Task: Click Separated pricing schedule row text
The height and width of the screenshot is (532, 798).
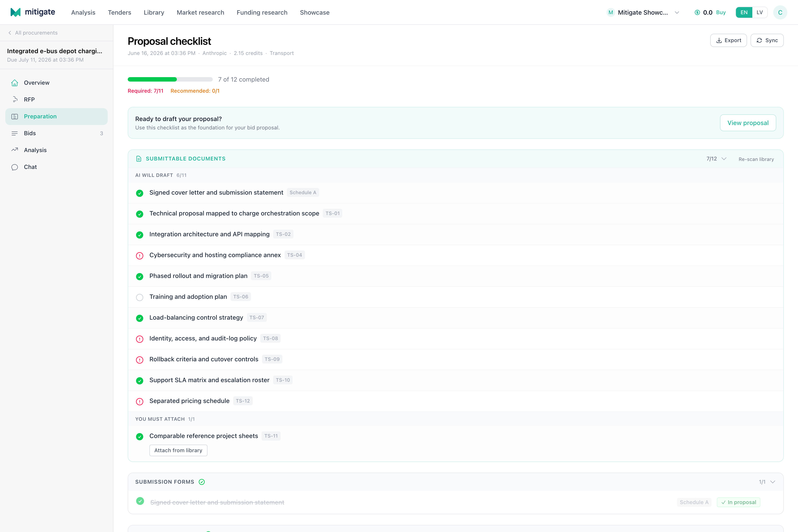Action: pos(189,401)
